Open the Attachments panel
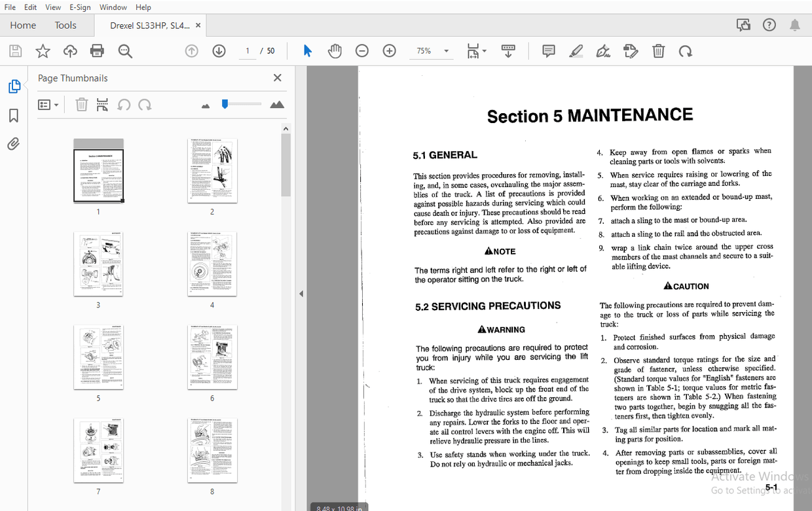The image size is (812, 511). tap(13, 143)
